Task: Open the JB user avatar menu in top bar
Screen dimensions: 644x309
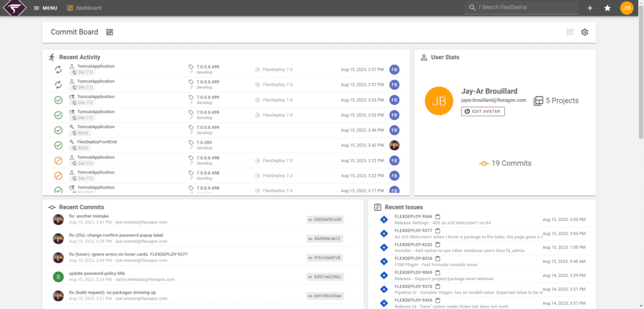Action: [627, 8]
